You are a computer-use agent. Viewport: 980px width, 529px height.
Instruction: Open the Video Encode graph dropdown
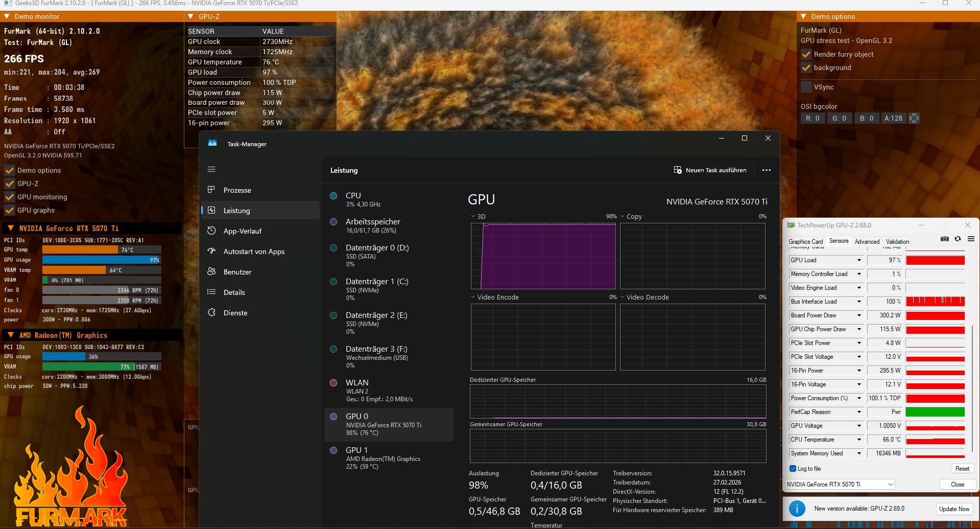[473, 297]
